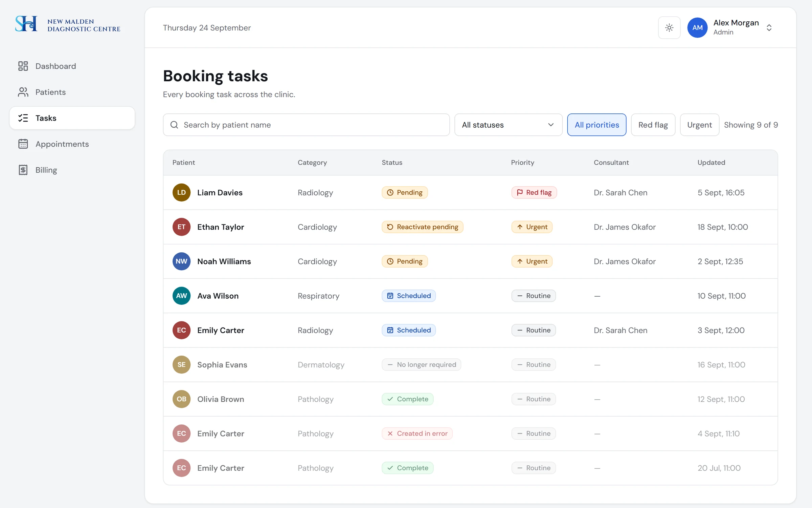This screenshot has height=508, width=812.
Task: Click the Priority column header
Action: (x=522, y=163)
